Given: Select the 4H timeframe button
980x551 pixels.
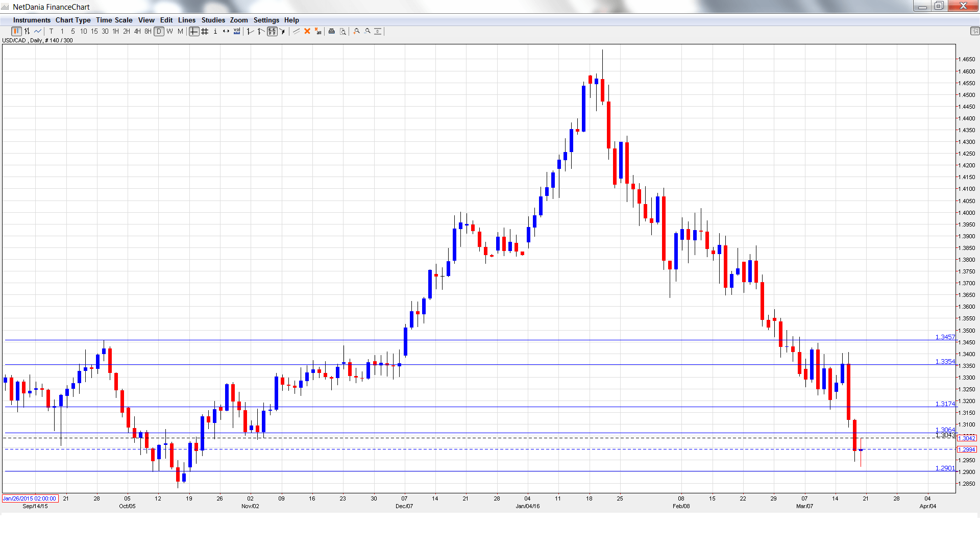Looking at the screenshot, I should (137, 32).
